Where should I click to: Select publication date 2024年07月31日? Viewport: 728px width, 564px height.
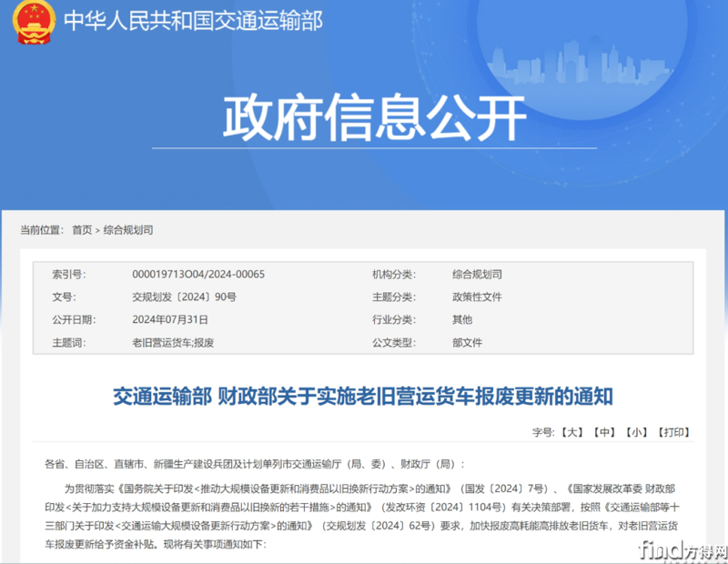tap(170, 320)
